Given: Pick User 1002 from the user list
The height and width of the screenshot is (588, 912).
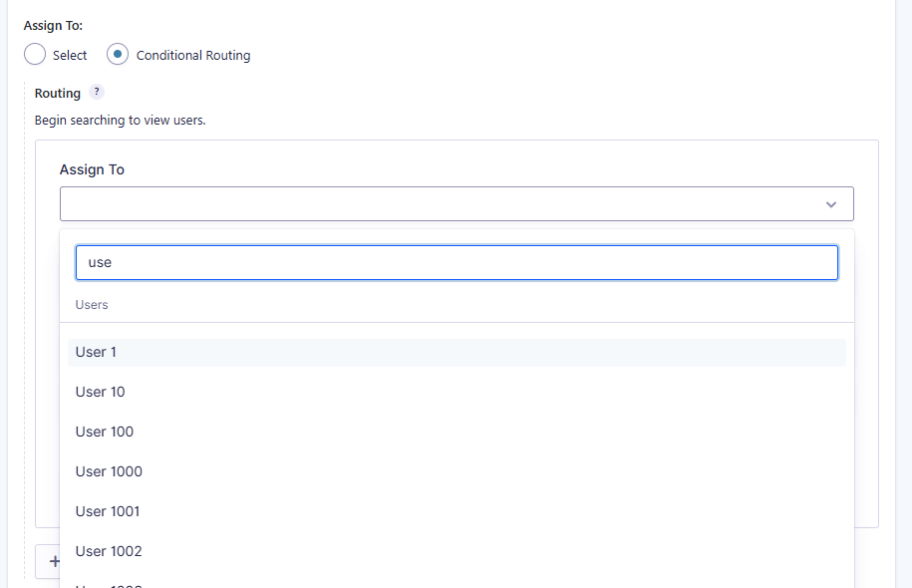Looking at the screenshot, I should pos(109,551).
